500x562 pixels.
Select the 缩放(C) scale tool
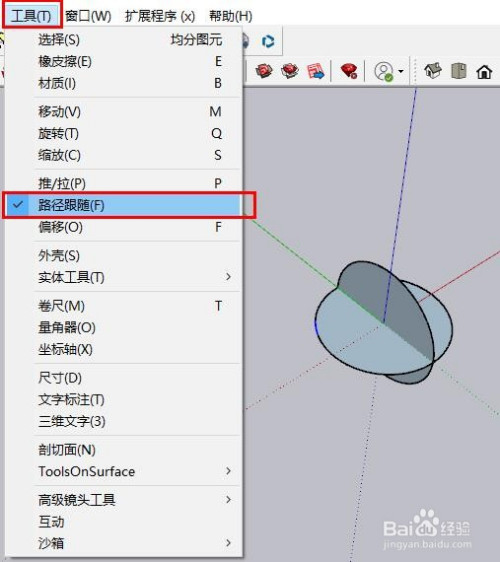click(124, 155)
